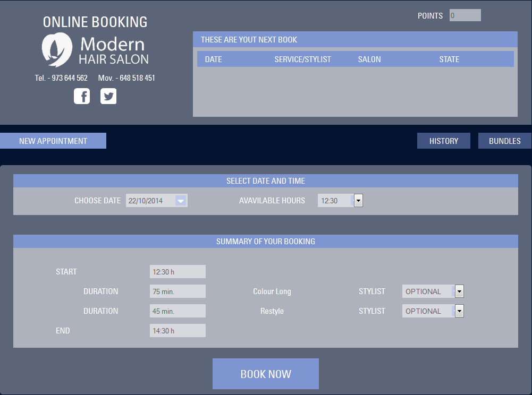Open the Choose Date calendar dropdown arrow
Screen dimensions: 532x395
pyautogui.click(x=181, y=201)
